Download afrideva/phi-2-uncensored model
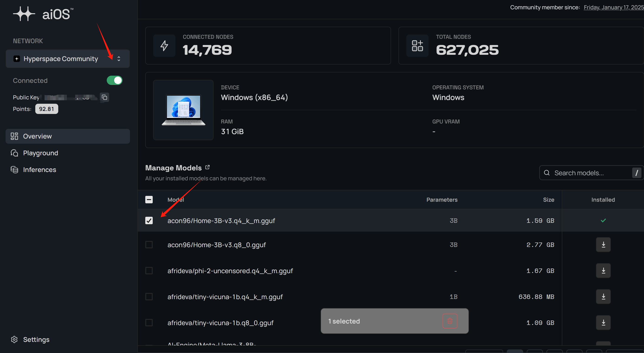This screenshot has height=353, width=644. pyautogui.click(x=603, y=271)
